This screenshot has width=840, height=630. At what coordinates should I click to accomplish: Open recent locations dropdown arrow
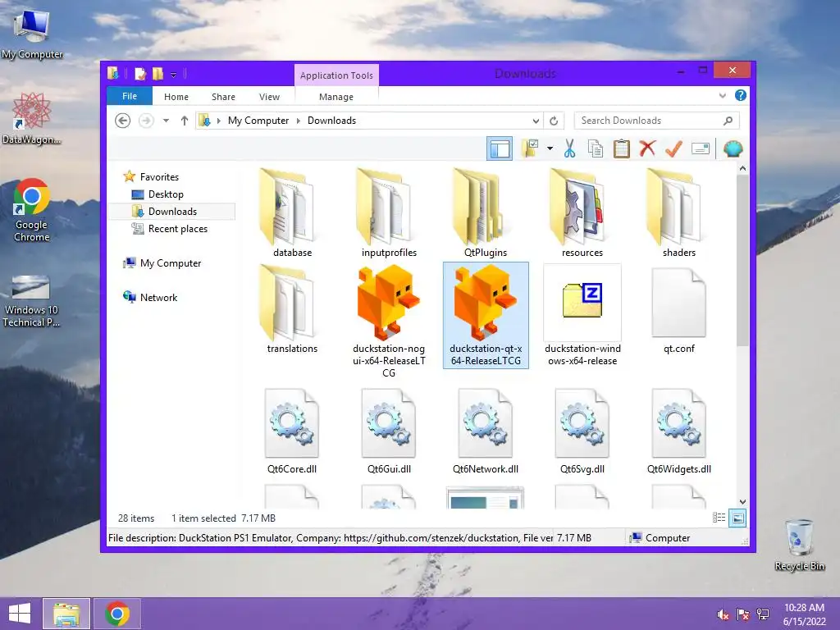[x=166, y=121]
